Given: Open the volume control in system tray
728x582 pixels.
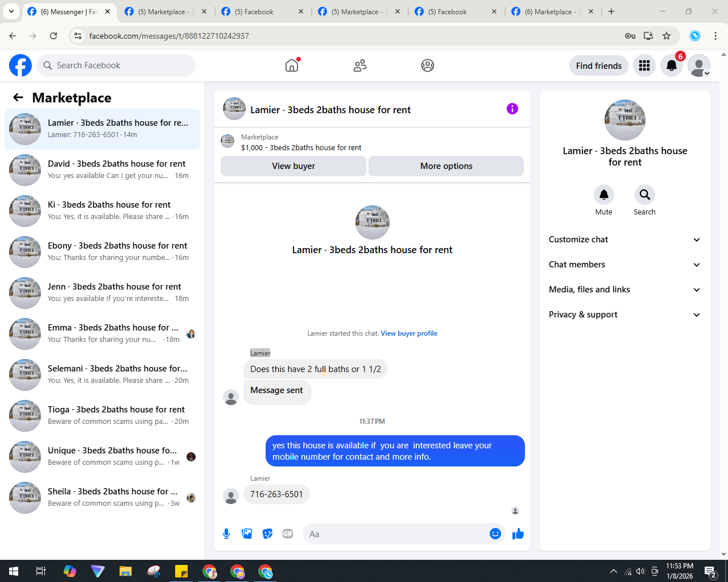Looking at the screenshot, I should 640,571.
